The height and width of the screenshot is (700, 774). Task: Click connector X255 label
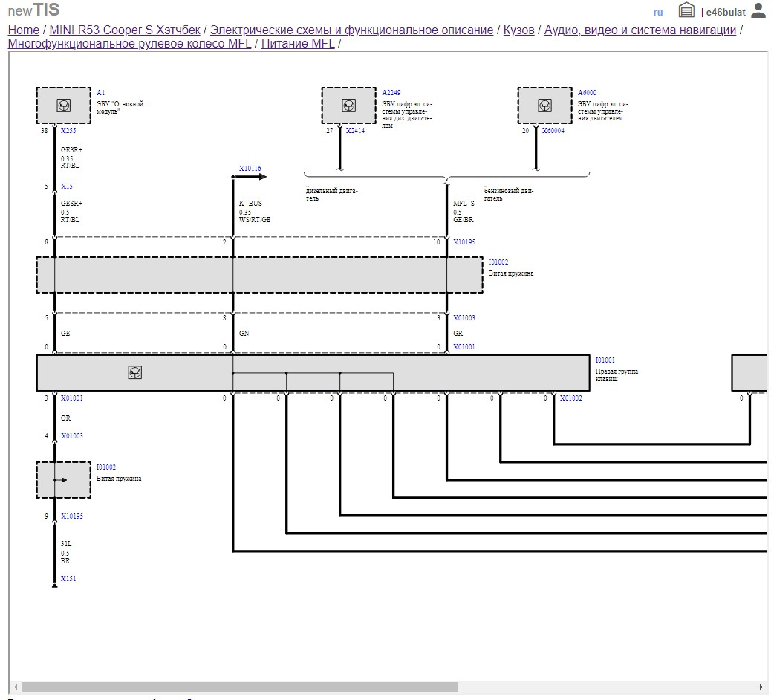68,131
